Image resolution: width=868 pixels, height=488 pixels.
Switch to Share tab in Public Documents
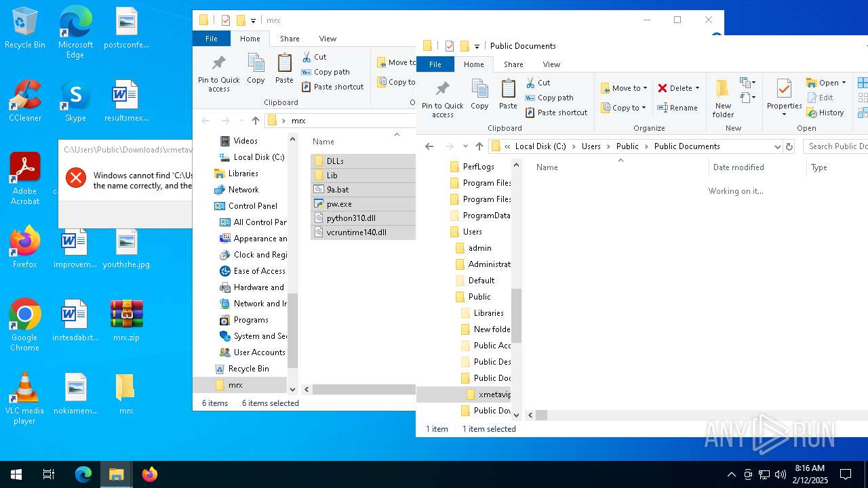[513, 64]
